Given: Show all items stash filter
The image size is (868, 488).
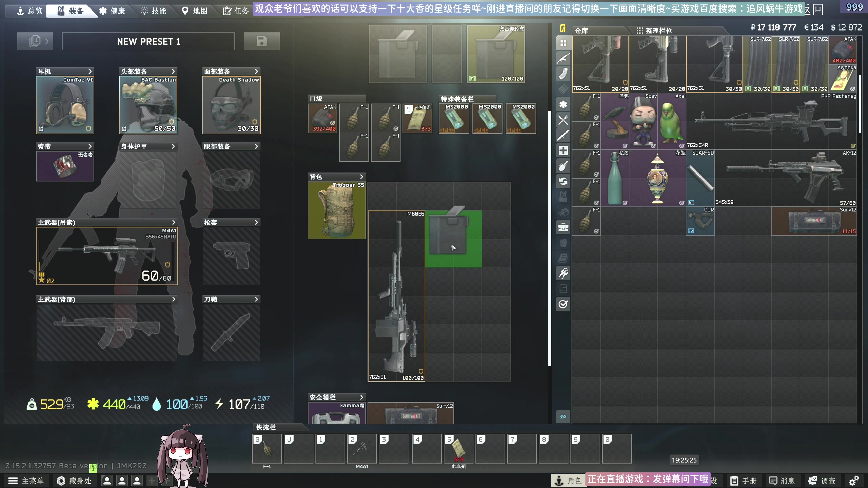Looking at the screenshot, I should pyautogui.click(x=563, y=43).
